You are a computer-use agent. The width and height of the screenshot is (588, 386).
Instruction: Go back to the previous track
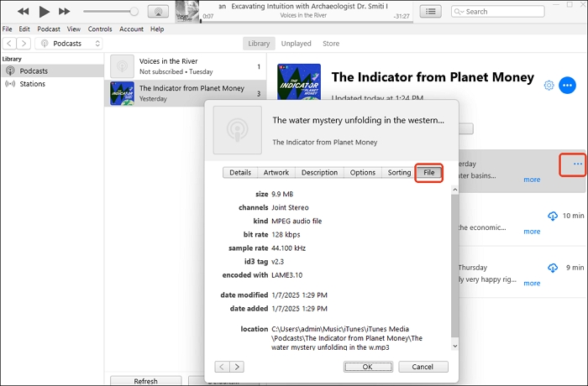(23, 12)
